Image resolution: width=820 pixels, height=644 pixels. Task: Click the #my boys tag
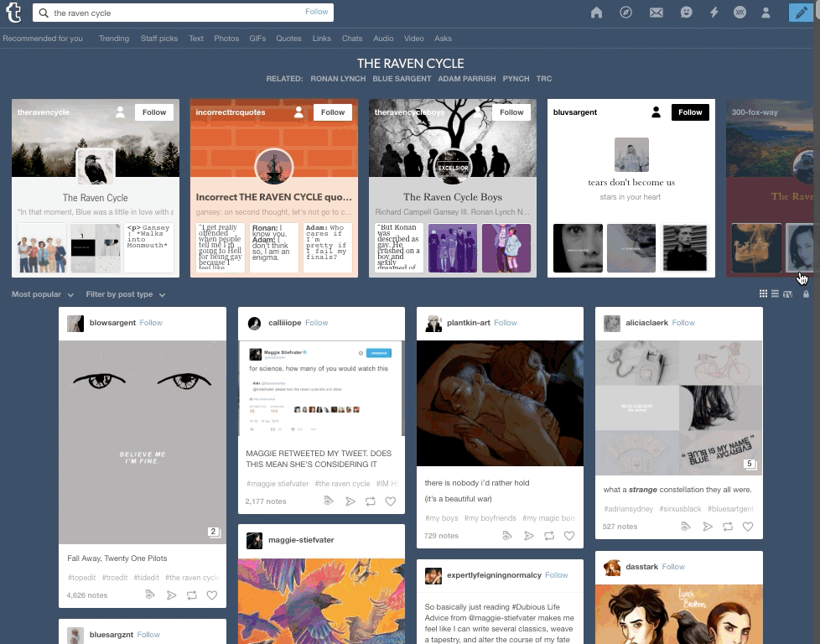441,518
